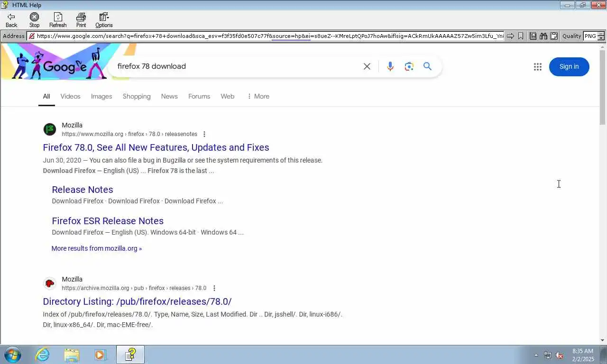Stop the page loading with Stop button
Screen dimensions: 607x364
click(35, 20)
